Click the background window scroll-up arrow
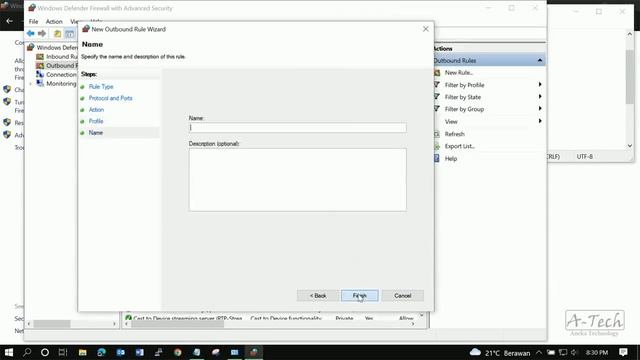This screenshot has height=360, width=640. point(629,34)
